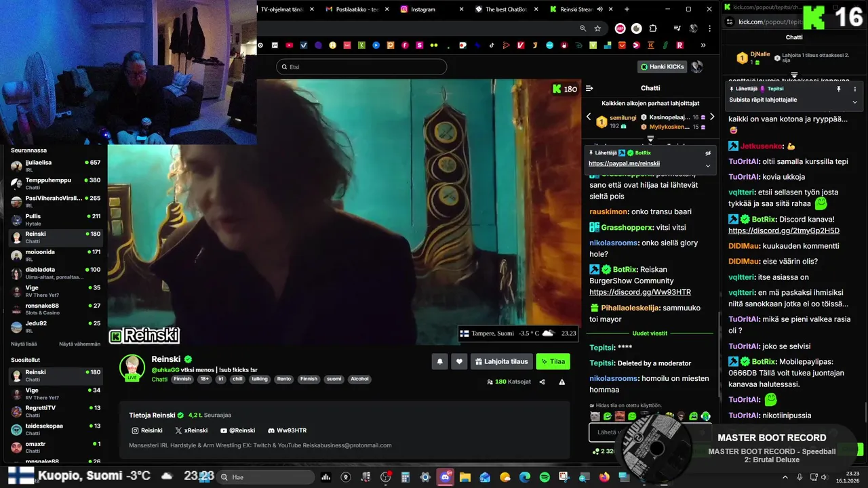Screen dimensions: 868x488
Task: Unpin the Tepitsi message in popout chat
Action: [x=839, y=89]
